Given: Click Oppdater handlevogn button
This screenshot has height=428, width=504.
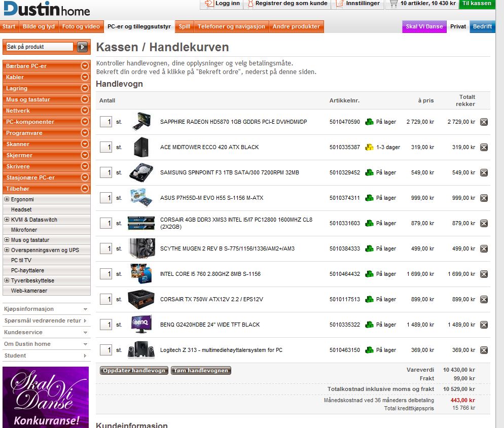Looking at the screenshot, I should pyautogui.click(x=134, y=370).
